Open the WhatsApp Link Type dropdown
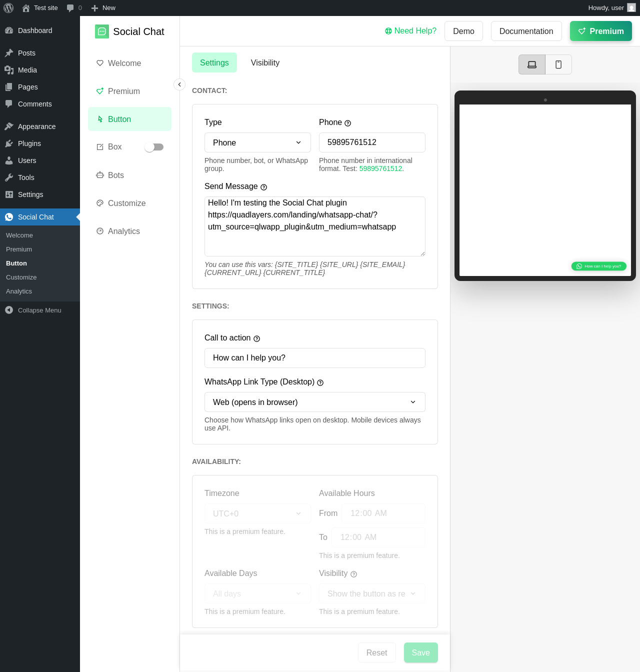Image resolution: width=640 pixels, height=672 pixels. [315, 402]
